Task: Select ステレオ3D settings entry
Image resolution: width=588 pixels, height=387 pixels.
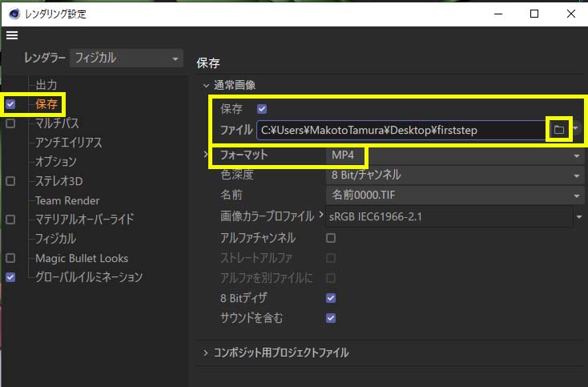Action: (x=58, y=181)
